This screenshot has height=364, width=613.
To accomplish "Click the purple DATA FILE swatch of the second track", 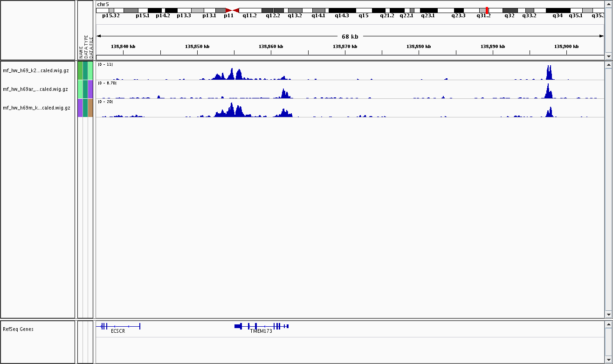I will 90,89.
